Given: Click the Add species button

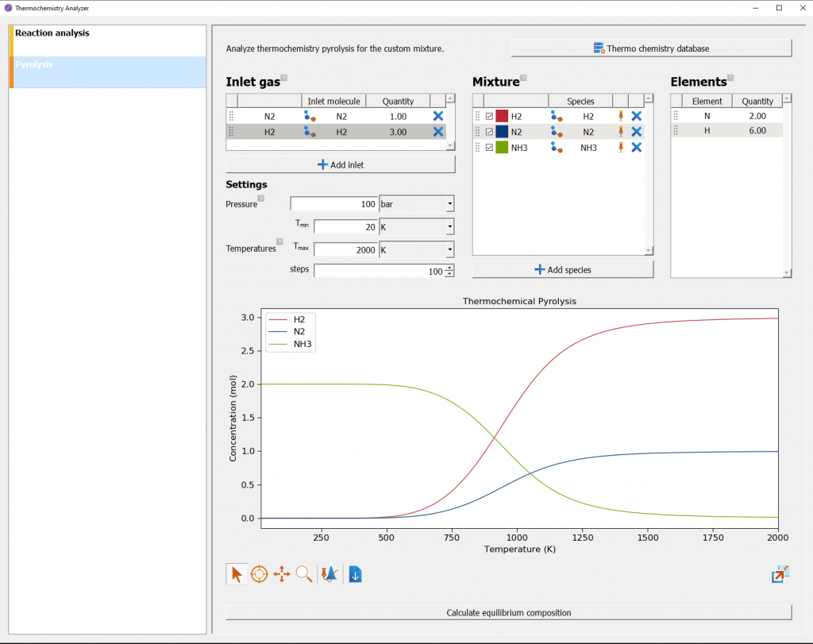Looking at the screenshot, I should [x=563, y=270].
